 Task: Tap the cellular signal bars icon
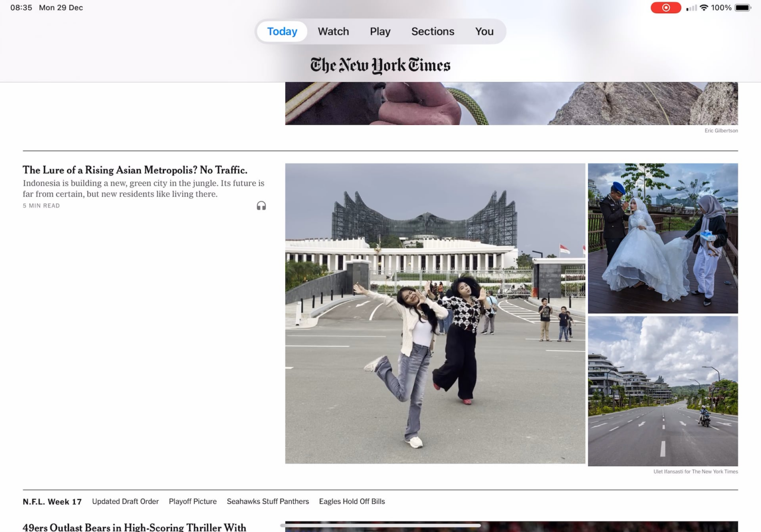click(x=691, y=8)
